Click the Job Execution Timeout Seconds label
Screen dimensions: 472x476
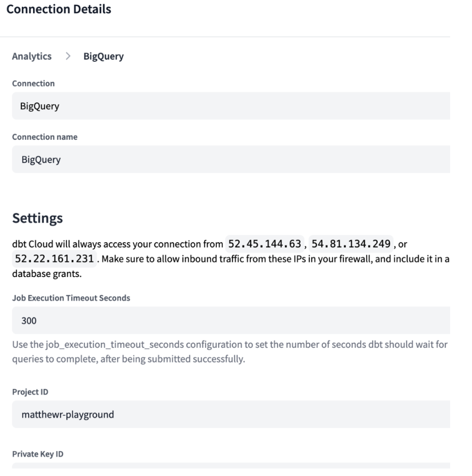(x=71, y=298)
